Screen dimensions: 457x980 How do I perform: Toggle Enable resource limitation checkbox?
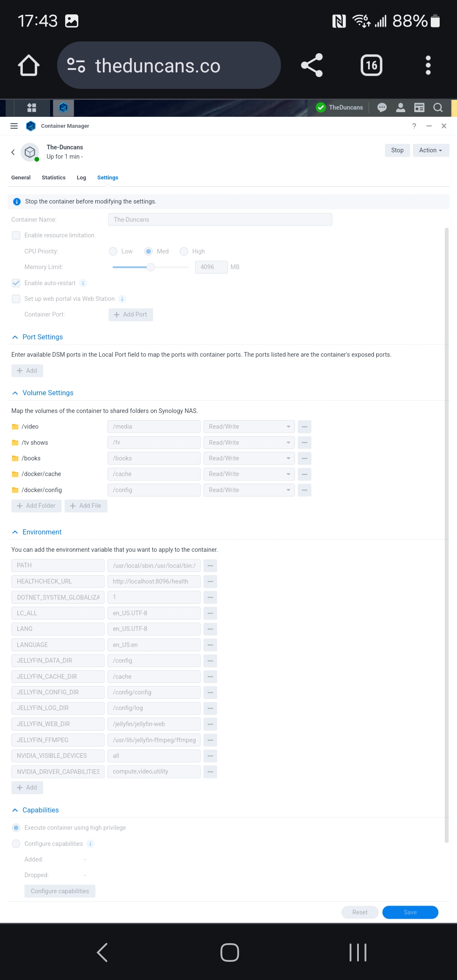[x=16, y=236]
